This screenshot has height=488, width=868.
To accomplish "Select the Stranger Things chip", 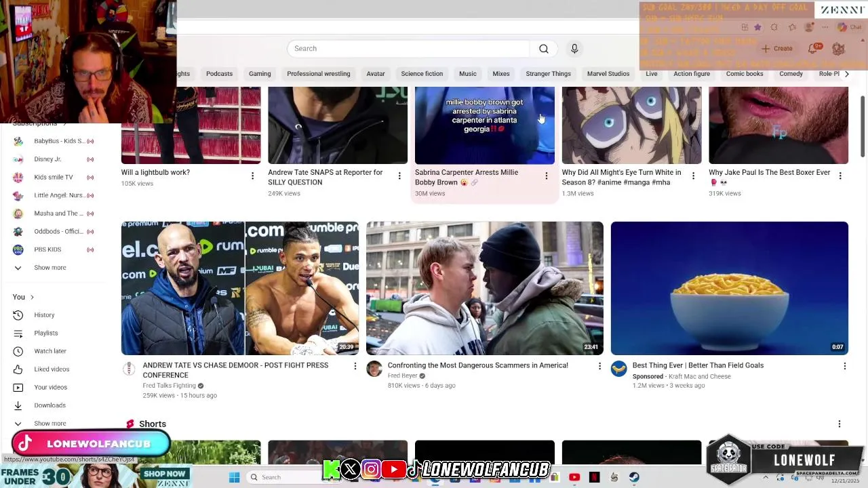I will click(548, 74).
